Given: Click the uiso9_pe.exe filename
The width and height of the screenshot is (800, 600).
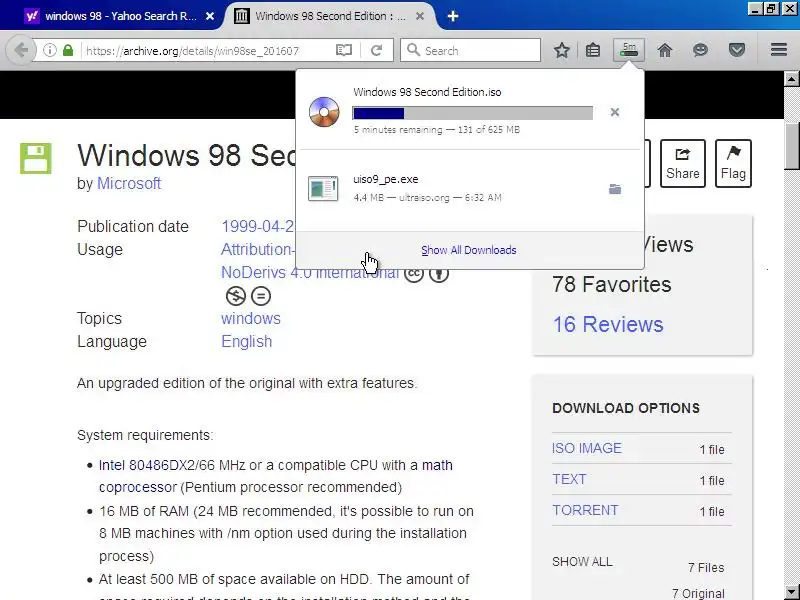Looking at the screenshot, I should click(386, 180).
